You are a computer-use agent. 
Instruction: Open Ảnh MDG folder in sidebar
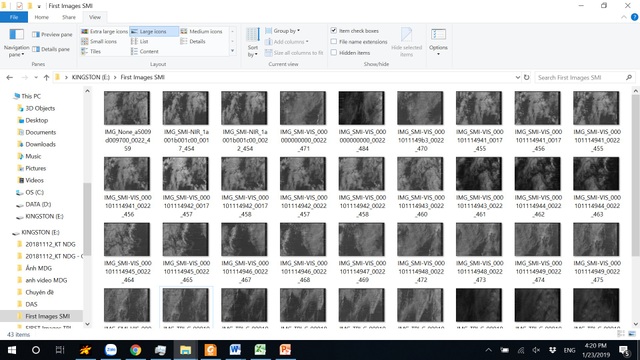click(38, 269)
